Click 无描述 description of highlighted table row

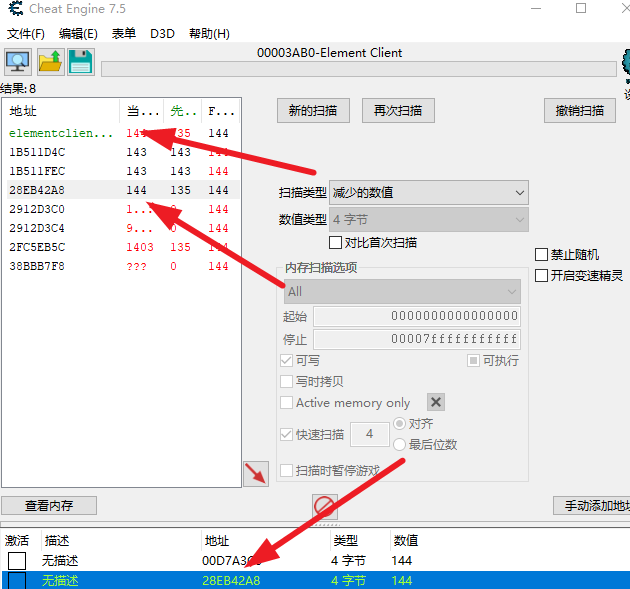(x=60, y=581)
